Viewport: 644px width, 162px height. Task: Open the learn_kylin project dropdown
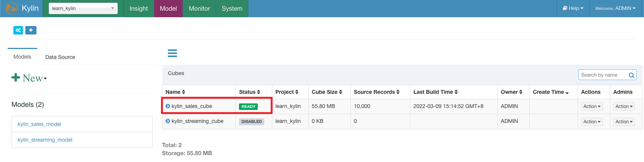pyautogui.click(x=83, y=8)
